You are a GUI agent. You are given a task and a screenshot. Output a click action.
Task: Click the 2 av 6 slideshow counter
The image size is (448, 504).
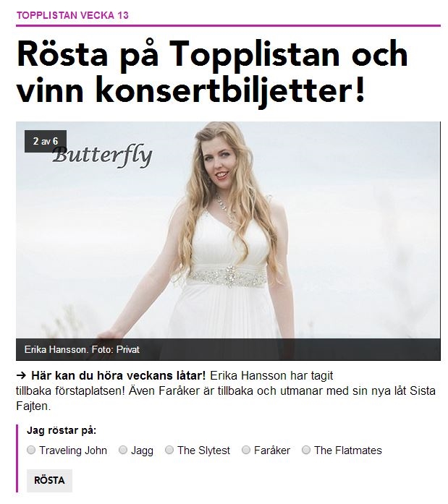pyautogui.click(x=46, y=141)
